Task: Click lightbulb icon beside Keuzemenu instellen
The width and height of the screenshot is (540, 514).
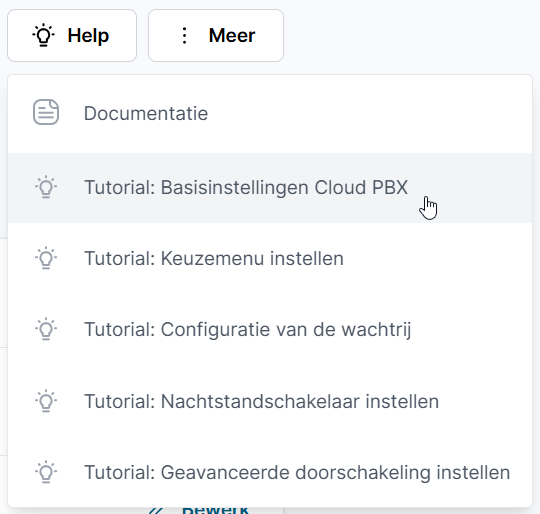Action: [x=46, y=258]
